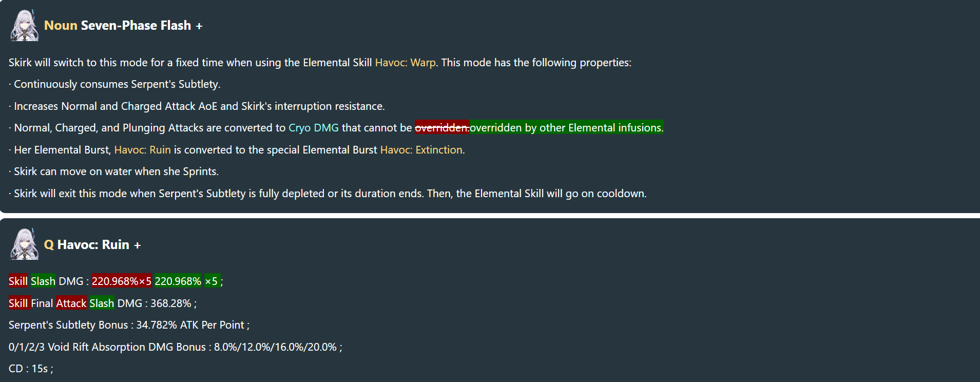Click green 'overridden by other Elemental infusions' text
The width and height of the screenshot is (980, 382).
pyautogui.click(x=567, y=128)
